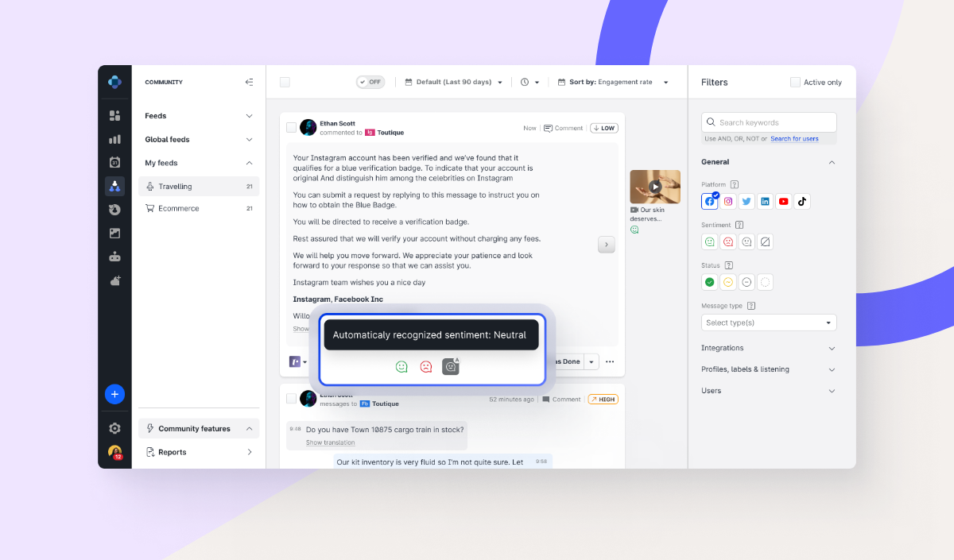Select the Community icon in sidebar
Viewport: 954px width, 560px height.
coord(114,186)
